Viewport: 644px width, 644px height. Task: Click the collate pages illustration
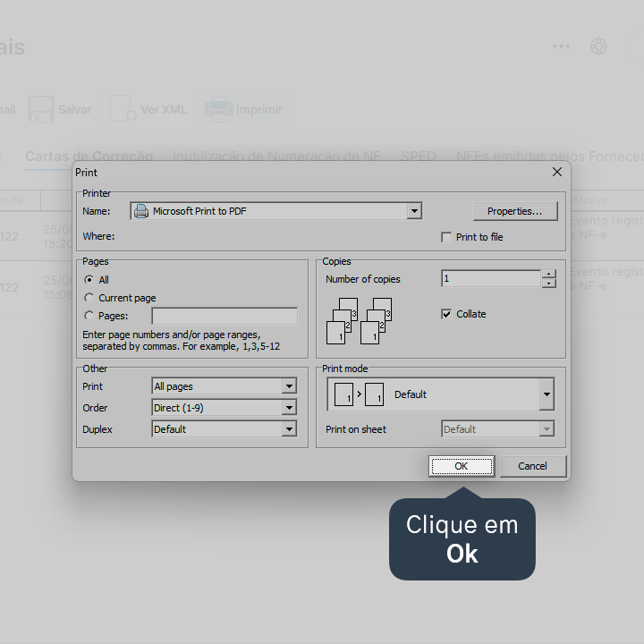coord(359,321)
